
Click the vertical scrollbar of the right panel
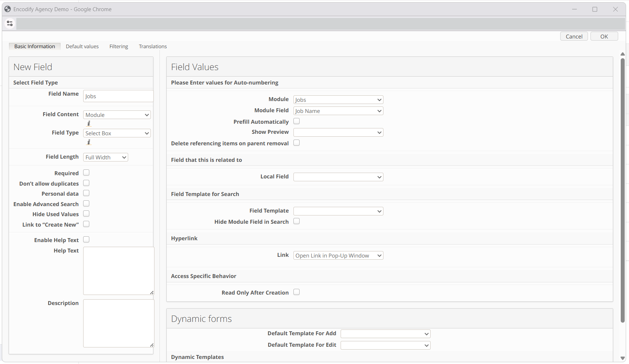tap(623, 191)
